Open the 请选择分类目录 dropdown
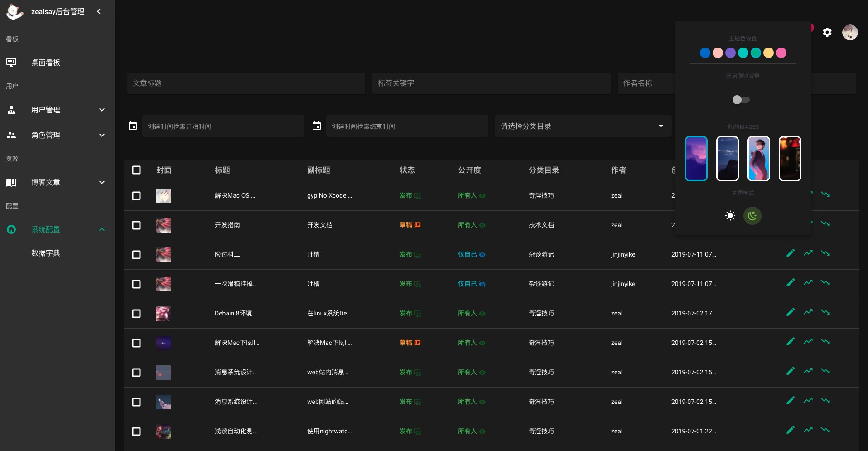868x451 pixels. tap(583, 126)
